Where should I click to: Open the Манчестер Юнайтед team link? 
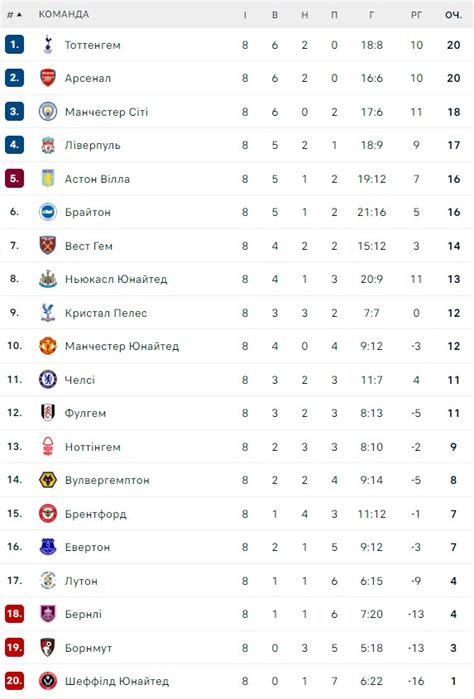click(x=122, y=346)
